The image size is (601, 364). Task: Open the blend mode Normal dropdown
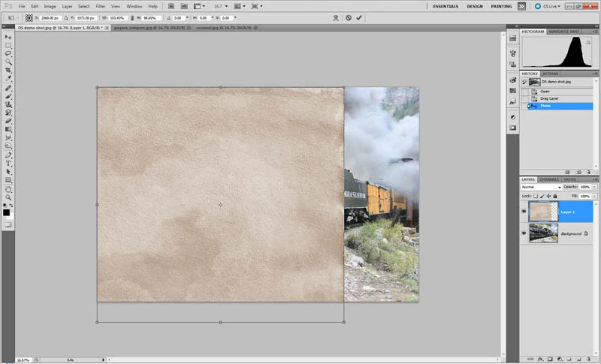point(541,187)
